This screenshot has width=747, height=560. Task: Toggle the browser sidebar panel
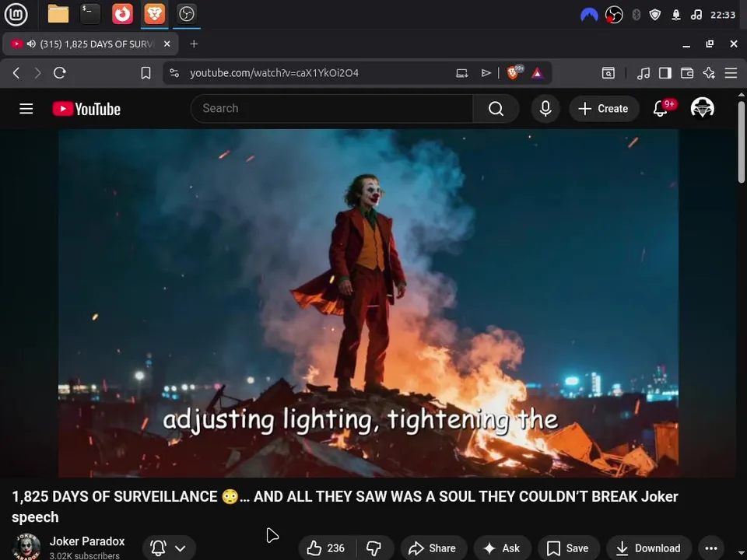point(665,73)
